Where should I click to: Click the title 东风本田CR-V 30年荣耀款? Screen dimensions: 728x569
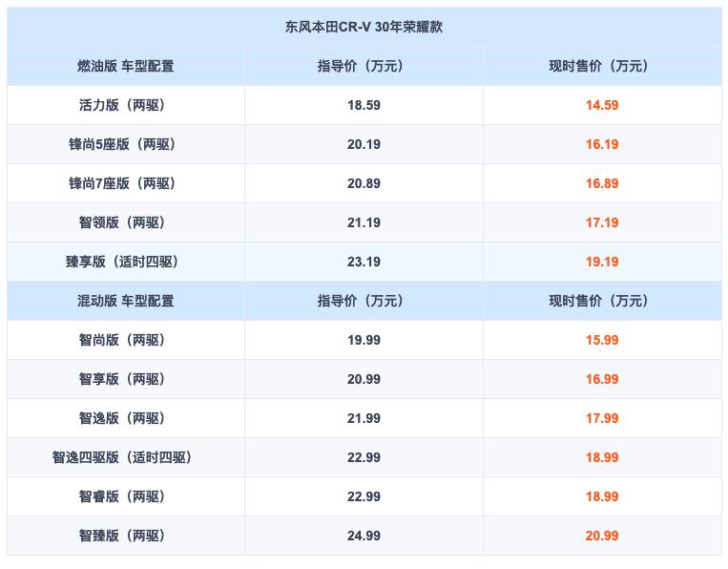[364, 27]
